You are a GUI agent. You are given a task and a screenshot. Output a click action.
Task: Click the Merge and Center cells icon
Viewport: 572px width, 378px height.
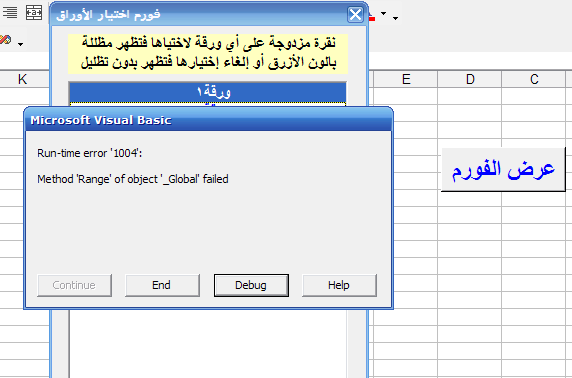pyautogui.click(x=34, y=12)
